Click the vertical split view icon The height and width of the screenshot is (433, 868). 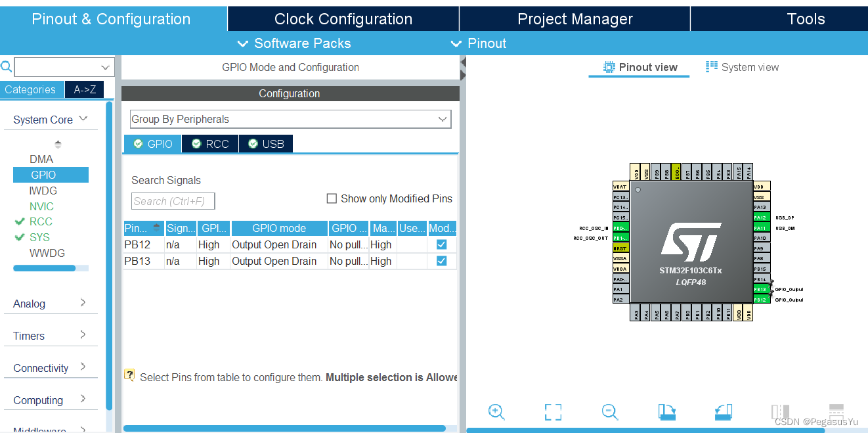780,412
